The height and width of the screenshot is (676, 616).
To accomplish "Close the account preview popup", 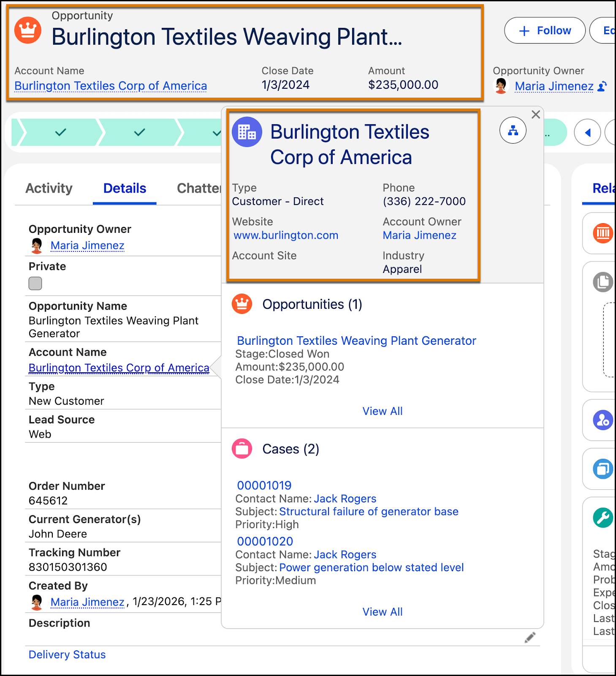I will pos(536,114).
